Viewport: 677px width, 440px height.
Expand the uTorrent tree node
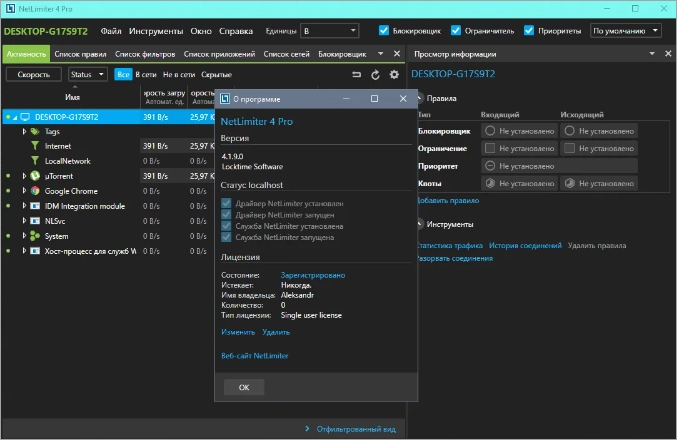(24, 176)
